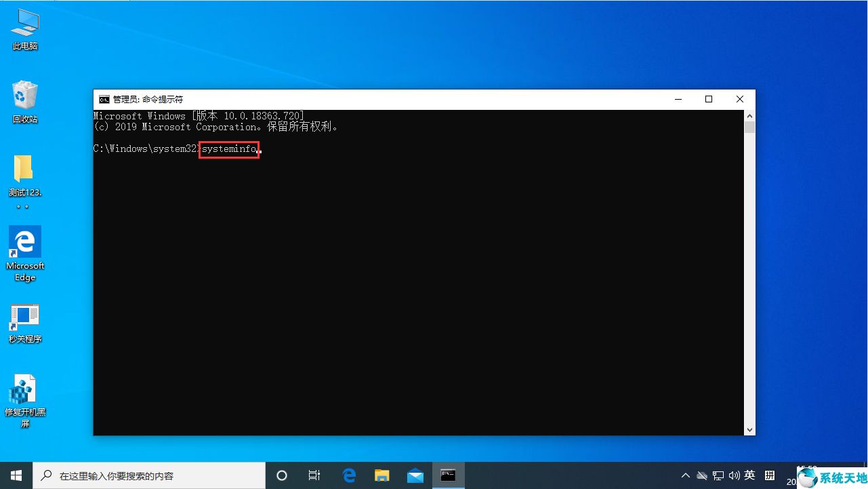This screenshot has height=489, width=868.
Task: Select the 测试123 folder on desktop
Action: (x=25, y=181)
